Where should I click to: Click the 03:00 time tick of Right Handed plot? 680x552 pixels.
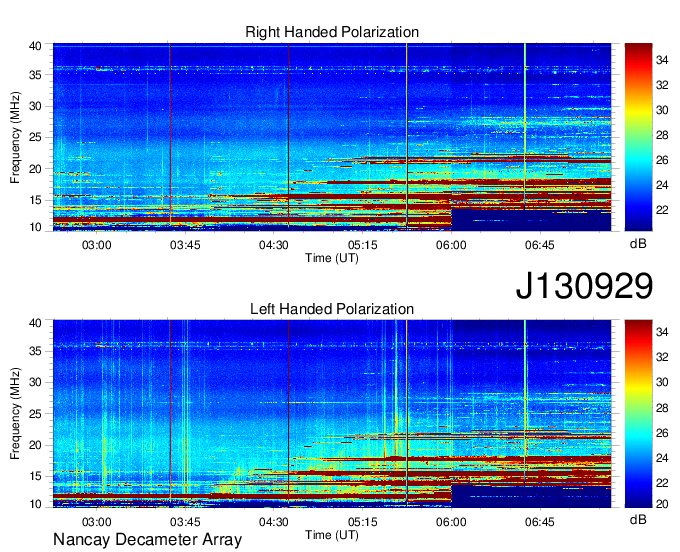click(x=97, y=245)
